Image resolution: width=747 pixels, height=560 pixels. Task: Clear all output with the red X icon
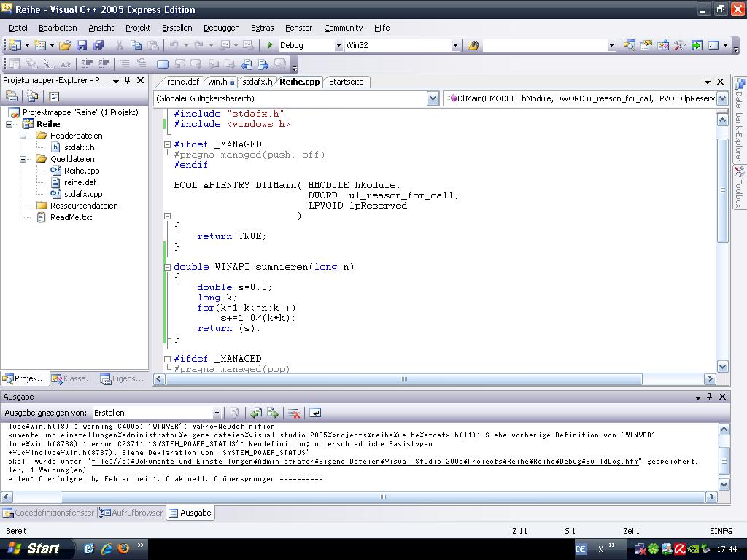click(294, 413)
